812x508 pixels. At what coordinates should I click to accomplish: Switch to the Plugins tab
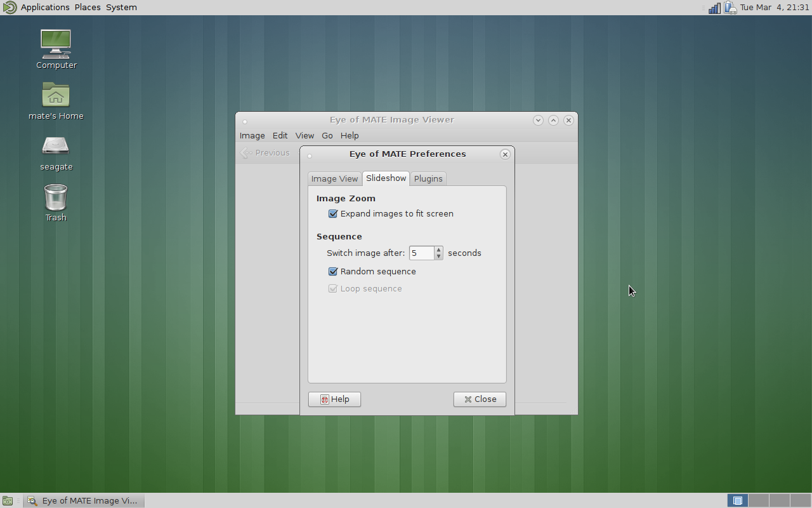[x=428, y=179]
